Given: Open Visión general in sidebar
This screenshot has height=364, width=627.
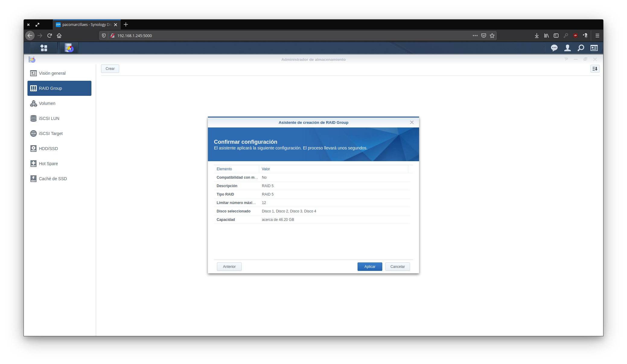Looking at the screenshot, I should point(52,73).
